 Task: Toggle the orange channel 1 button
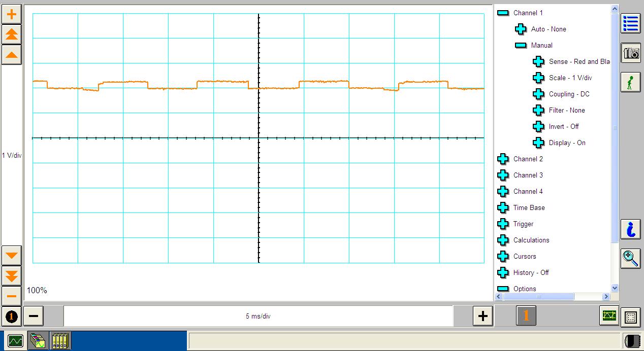point(526,316)
